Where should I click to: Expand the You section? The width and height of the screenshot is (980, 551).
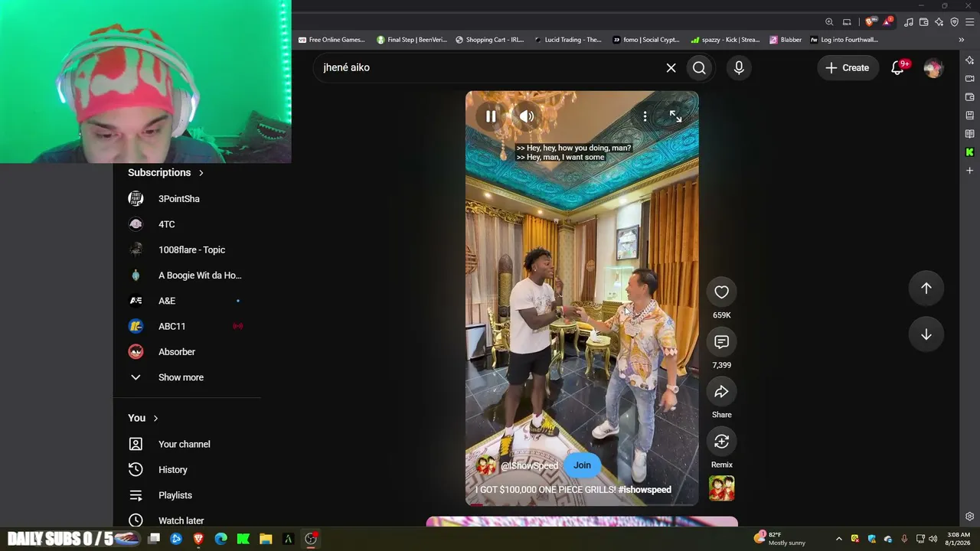[x=143, y=418]
